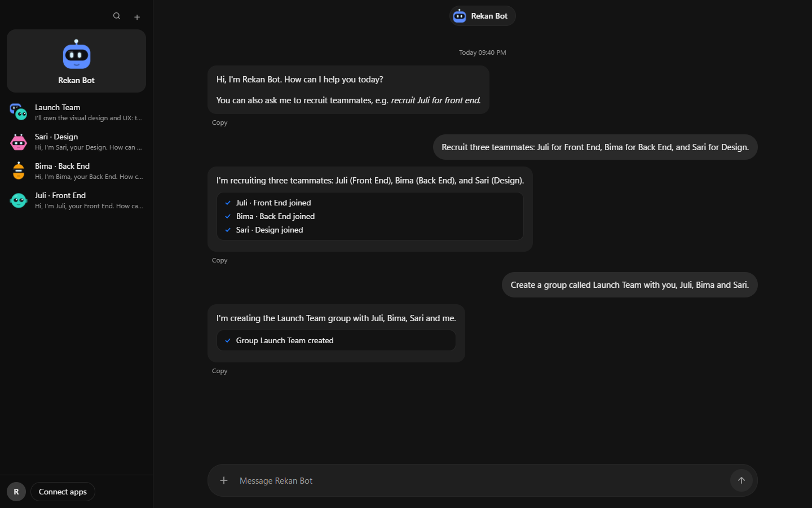Viewport: 812px width, 508px height.
Task: Open Bima Back End avatar chat
Action: pos(19,171)
